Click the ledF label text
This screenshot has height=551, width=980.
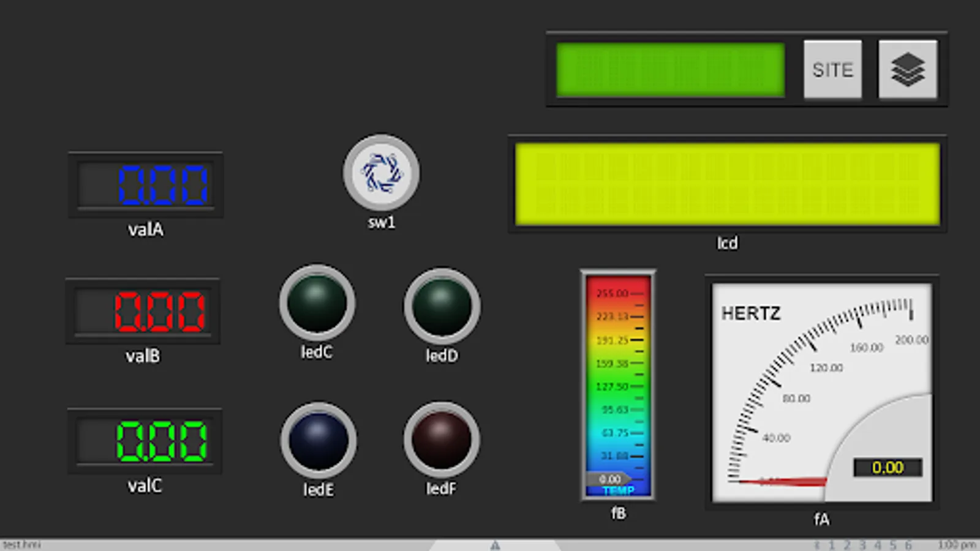[441, 489]
